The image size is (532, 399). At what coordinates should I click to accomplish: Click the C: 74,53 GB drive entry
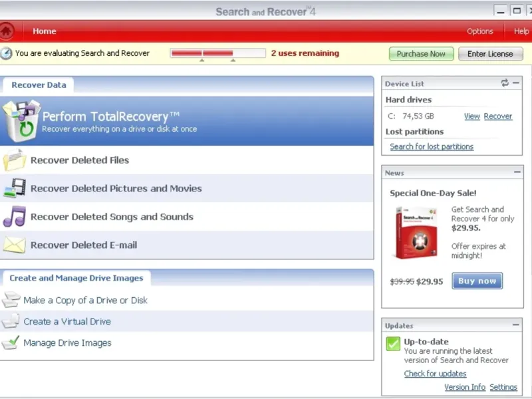(x=410, y=116)
